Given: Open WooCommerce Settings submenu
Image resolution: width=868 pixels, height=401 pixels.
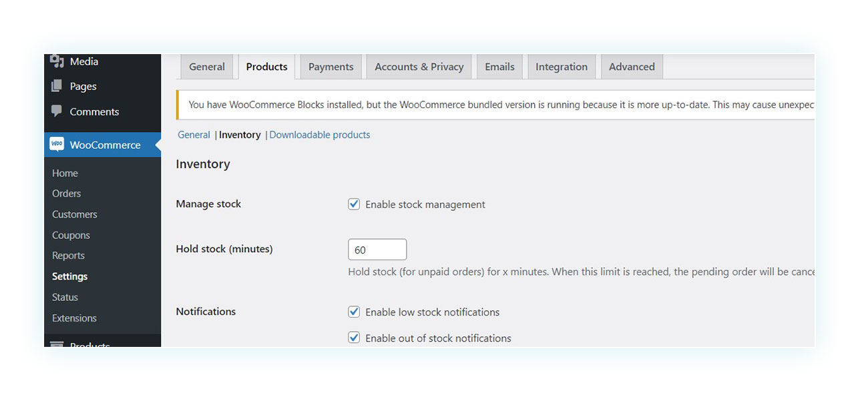Looking at the screenshot, I should coord(69,276).
